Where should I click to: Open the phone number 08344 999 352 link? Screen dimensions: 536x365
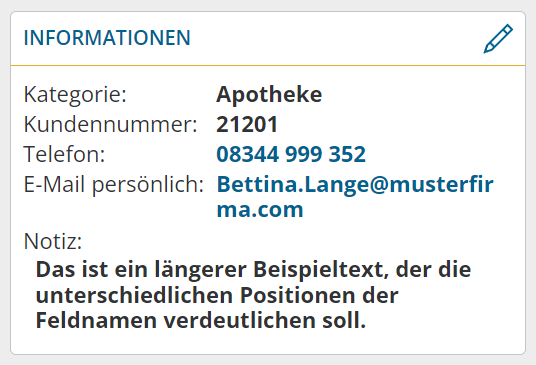click(x=291, y=154)
